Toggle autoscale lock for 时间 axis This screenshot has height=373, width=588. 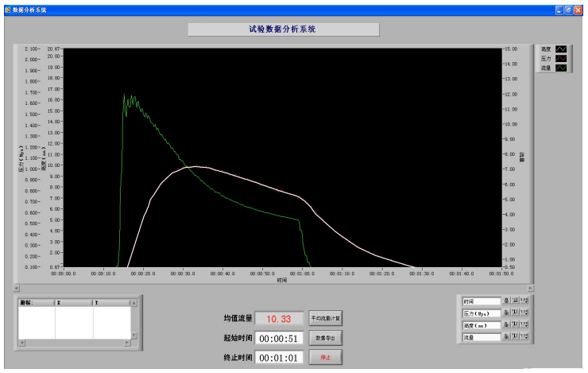[506, 301]
